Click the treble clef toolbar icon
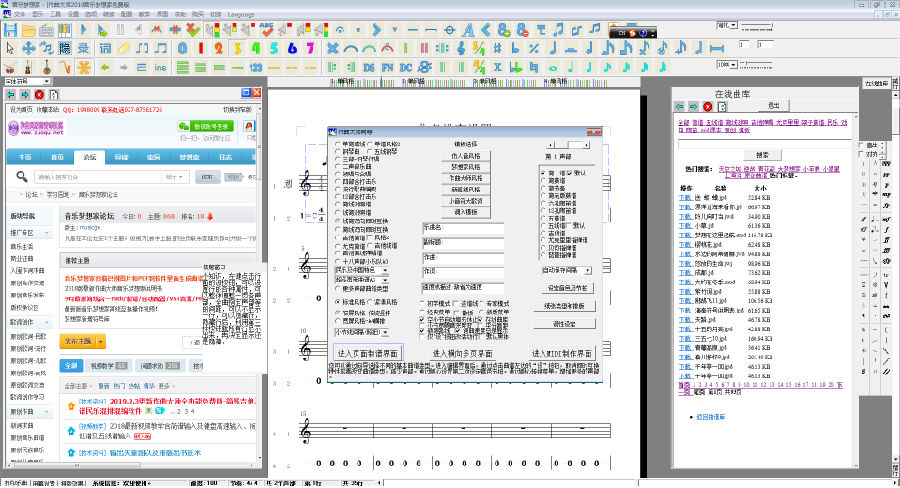Image resolution: width=900 pixels, height=488 pixels. pos(461,48)
